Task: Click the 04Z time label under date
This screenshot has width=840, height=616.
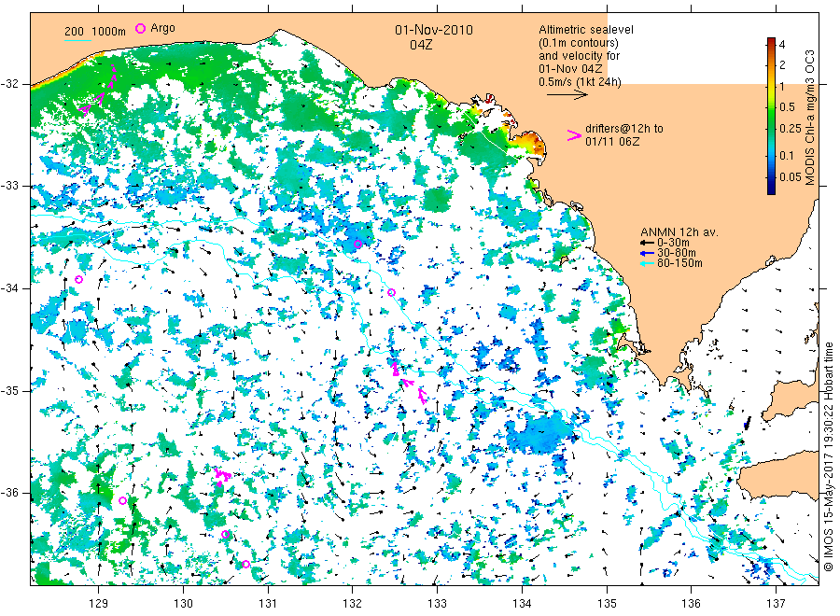Action: (421, 45)
